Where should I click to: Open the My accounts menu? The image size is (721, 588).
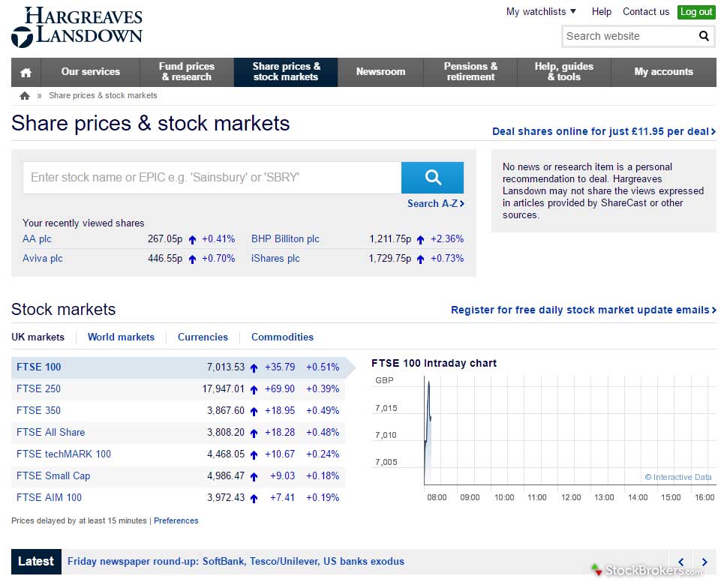(663, 72)
